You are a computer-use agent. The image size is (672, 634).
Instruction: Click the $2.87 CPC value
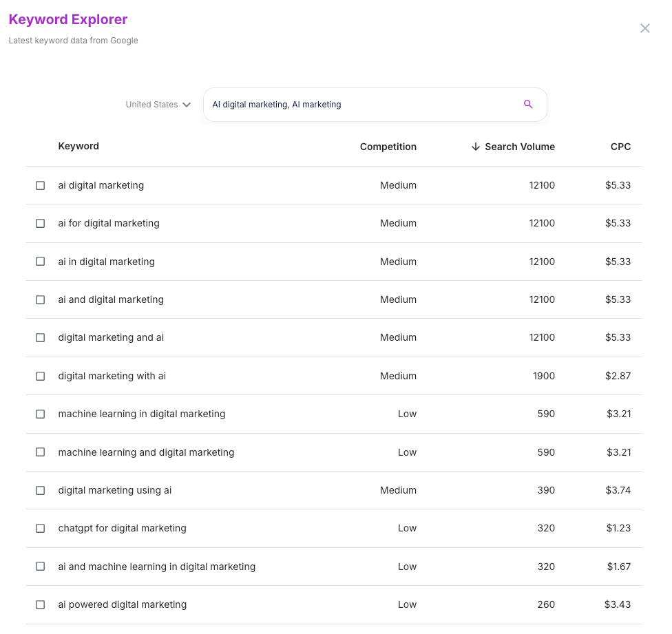point(618,376)
